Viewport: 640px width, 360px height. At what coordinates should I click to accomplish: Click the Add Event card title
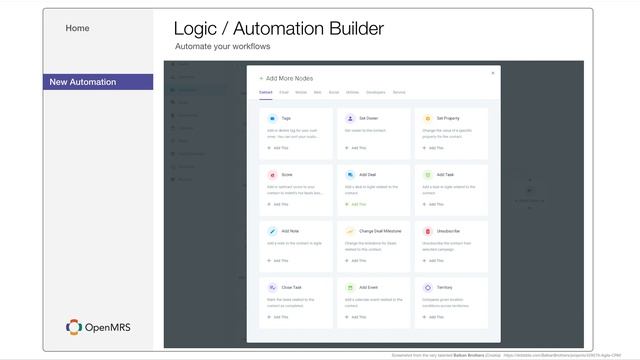click(369, 287)
